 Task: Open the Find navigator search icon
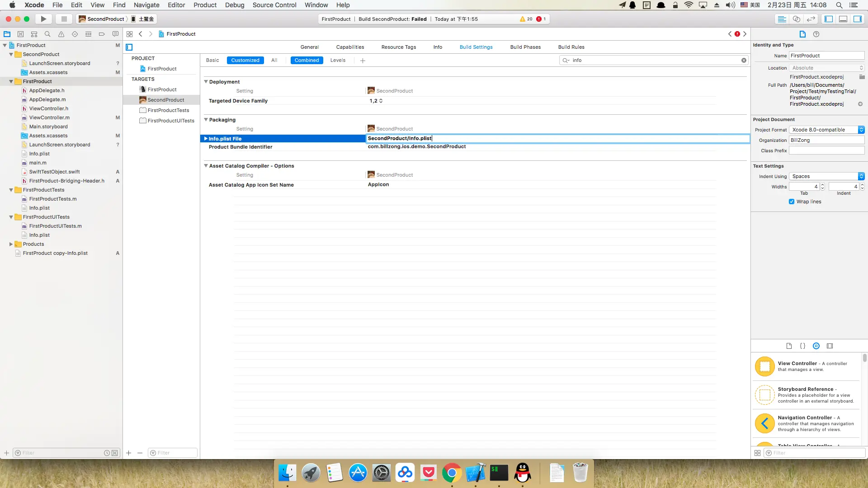click(47, 34)
